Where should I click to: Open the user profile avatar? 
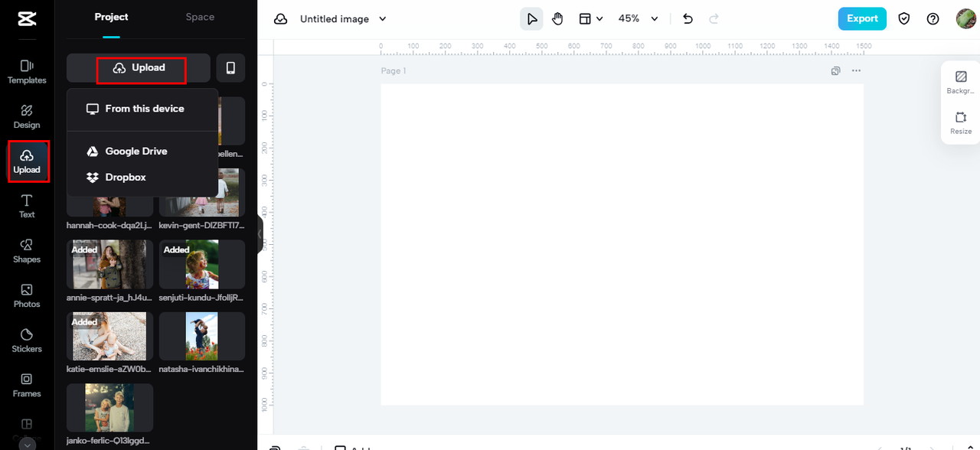(966, 19)
